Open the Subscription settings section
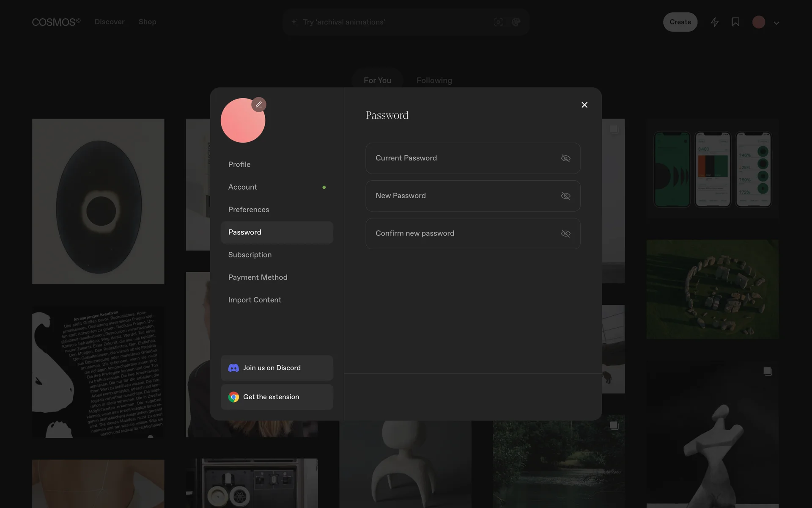 tap(250, 255)
